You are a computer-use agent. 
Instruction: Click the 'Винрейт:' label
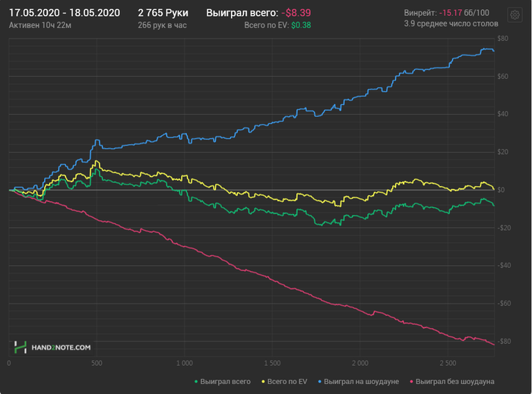click(x=420, y=13)
